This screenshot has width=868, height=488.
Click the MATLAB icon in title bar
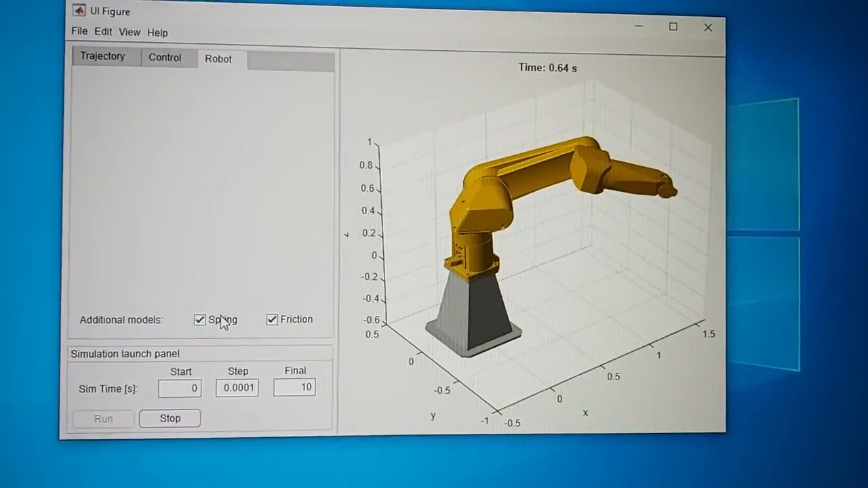click(x=79, y=10)
